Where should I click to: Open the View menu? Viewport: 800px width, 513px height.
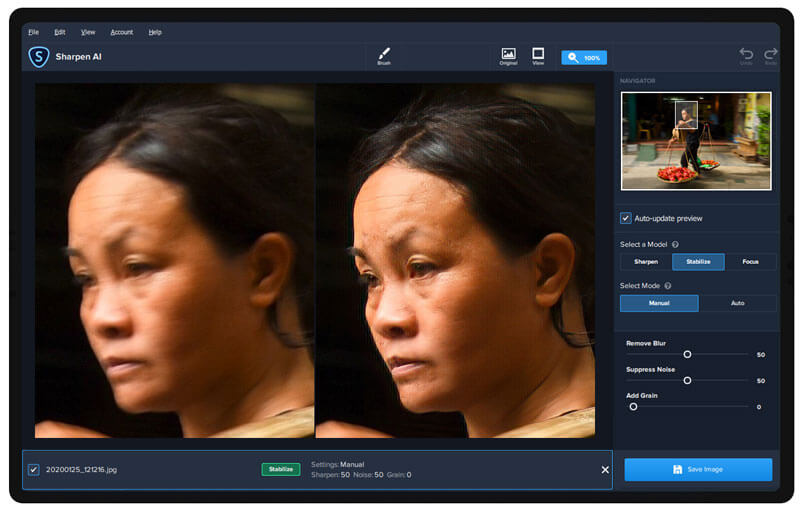tap(88, 32)
